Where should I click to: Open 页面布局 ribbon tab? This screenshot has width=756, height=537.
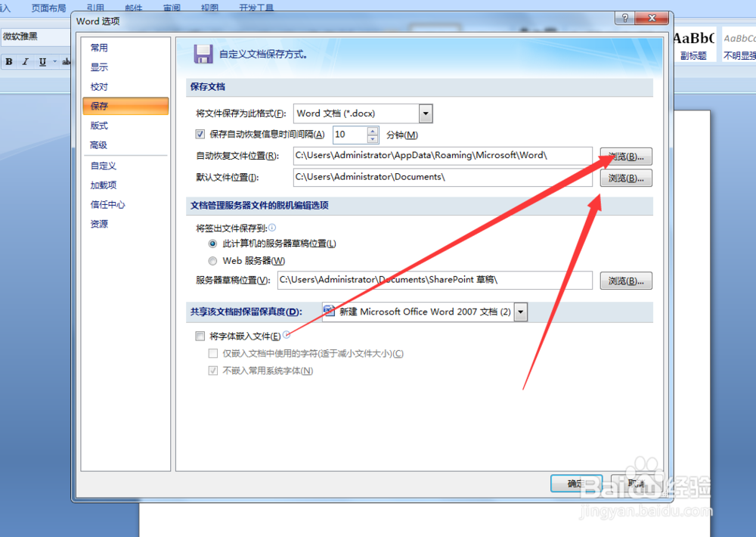48,8
